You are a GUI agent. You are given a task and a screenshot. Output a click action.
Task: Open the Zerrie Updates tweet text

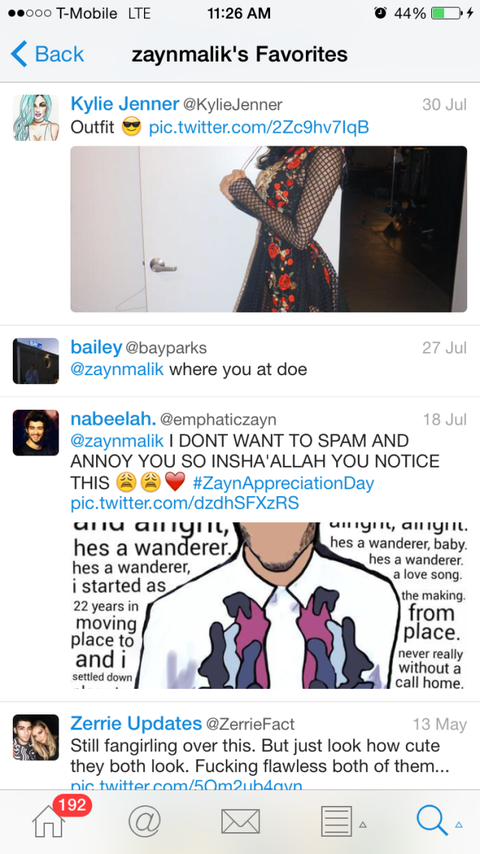click(x=260, y=756)
